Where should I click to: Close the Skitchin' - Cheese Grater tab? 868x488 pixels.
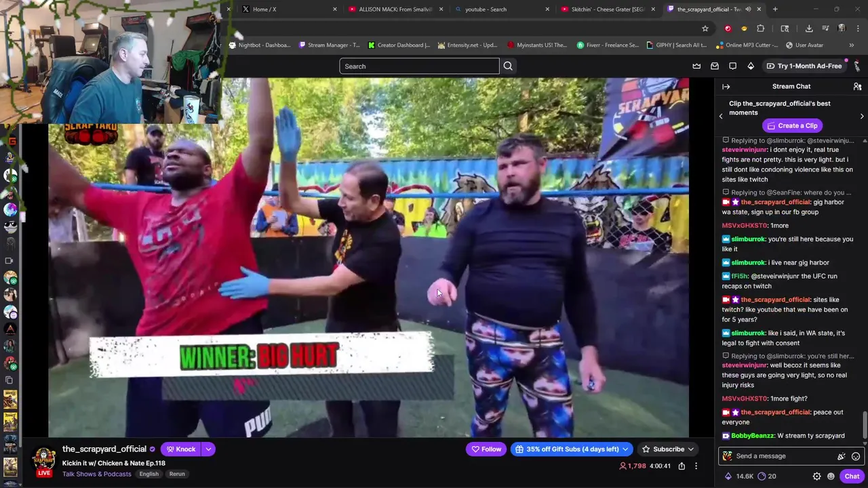[653, 9]
